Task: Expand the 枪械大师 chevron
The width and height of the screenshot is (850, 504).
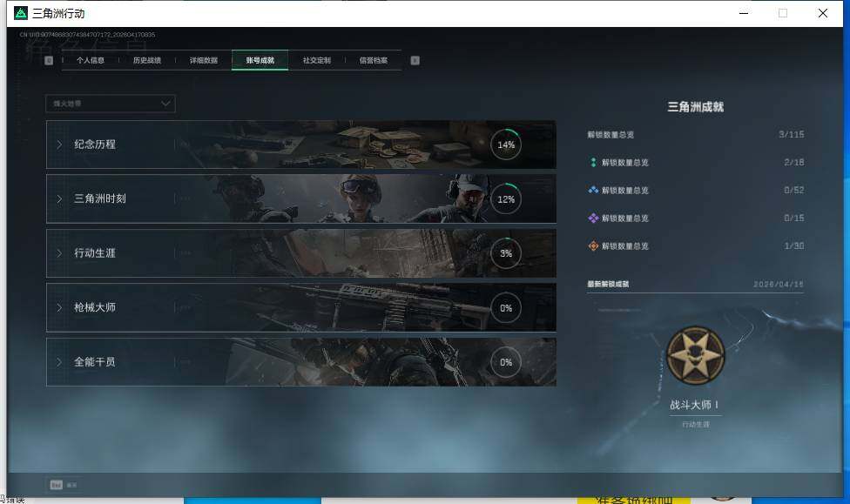Action: (59, 307)
